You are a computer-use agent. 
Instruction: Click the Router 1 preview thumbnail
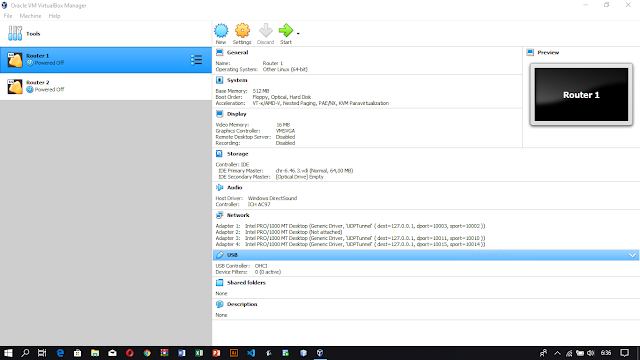point(581,95)
